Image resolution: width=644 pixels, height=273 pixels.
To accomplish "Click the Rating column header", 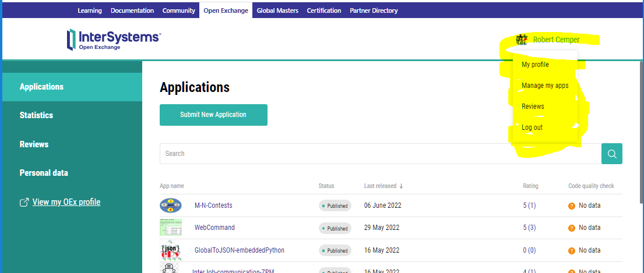I will coord(530,186).
